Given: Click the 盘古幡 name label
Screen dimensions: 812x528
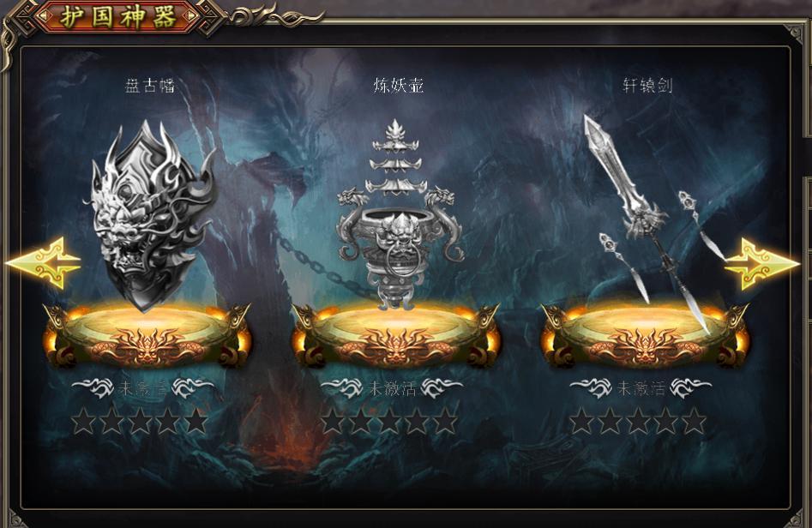Looking at the screenshot, I should click(150, 86).
